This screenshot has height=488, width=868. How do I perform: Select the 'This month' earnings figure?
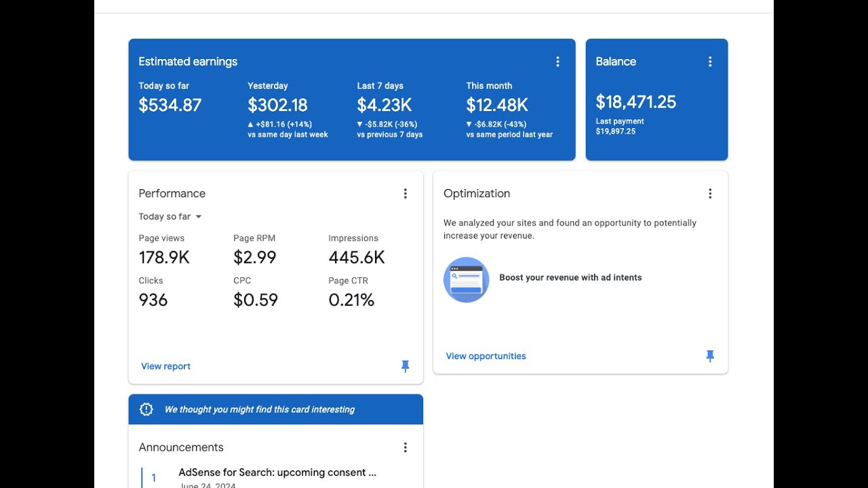pos(496,105)
